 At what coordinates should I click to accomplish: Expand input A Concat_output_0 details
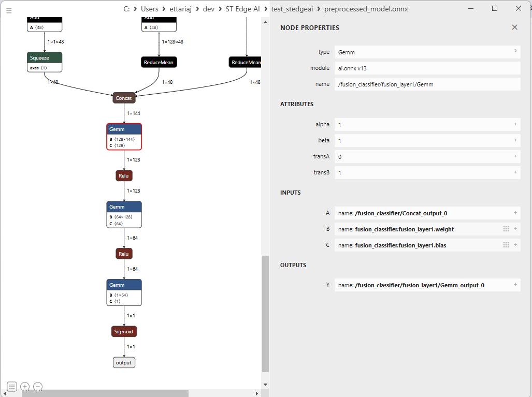tap(515, 213)
